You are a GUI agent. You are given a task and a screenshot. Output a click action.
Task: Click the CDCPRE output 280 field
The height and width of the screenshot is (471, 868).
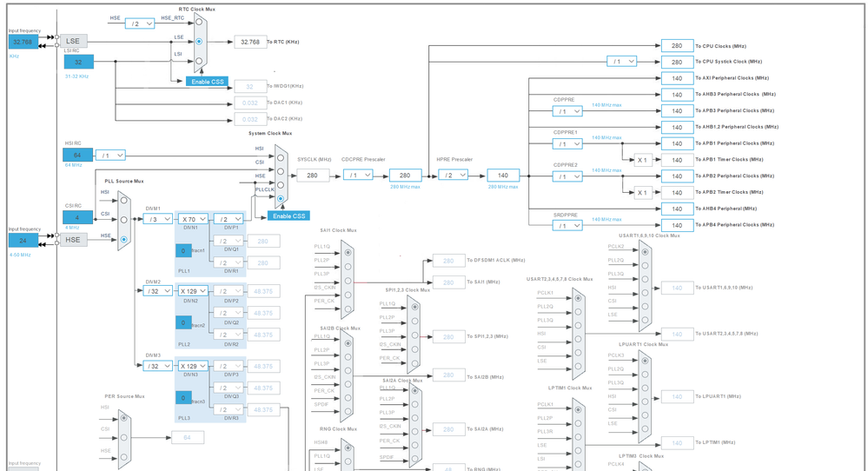click(x=405, y=176)
